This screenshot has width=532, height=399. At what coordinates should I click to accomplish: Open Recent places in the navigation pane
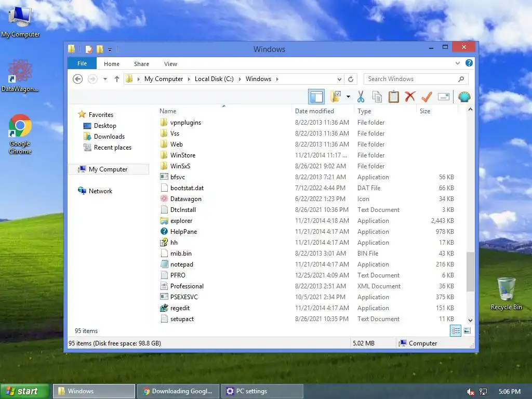tap(112, 147)
